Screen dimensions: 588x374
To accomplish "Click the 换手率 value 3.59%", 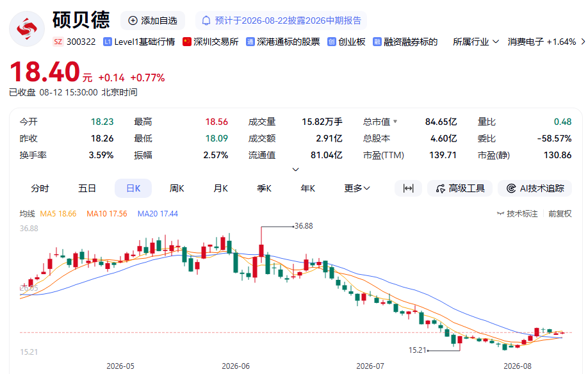I will pos(101,155).
